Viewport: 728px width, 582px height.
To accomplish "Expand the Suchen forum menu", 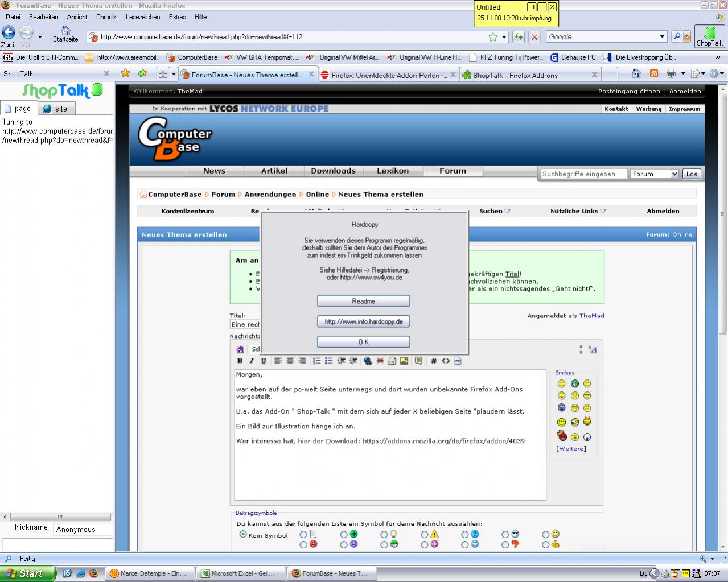I will 495,211.
